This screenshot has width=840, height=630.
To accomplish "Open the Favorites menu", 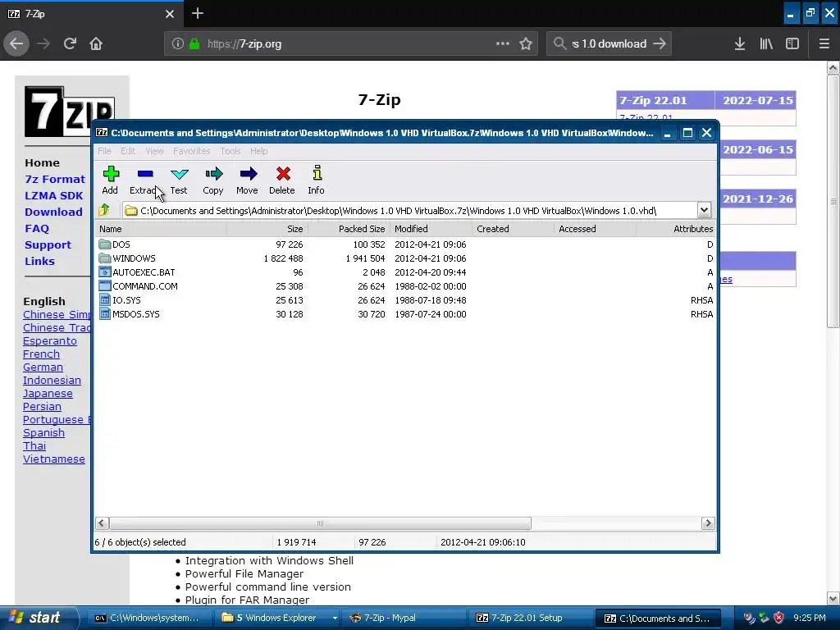I will [192, 151].
